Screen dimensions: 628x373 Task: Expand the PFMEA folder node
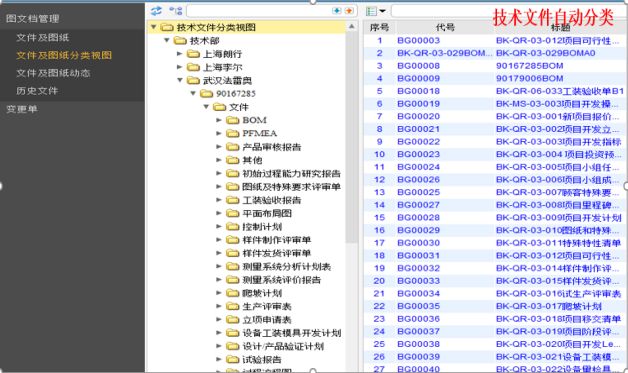click(219, 133)
